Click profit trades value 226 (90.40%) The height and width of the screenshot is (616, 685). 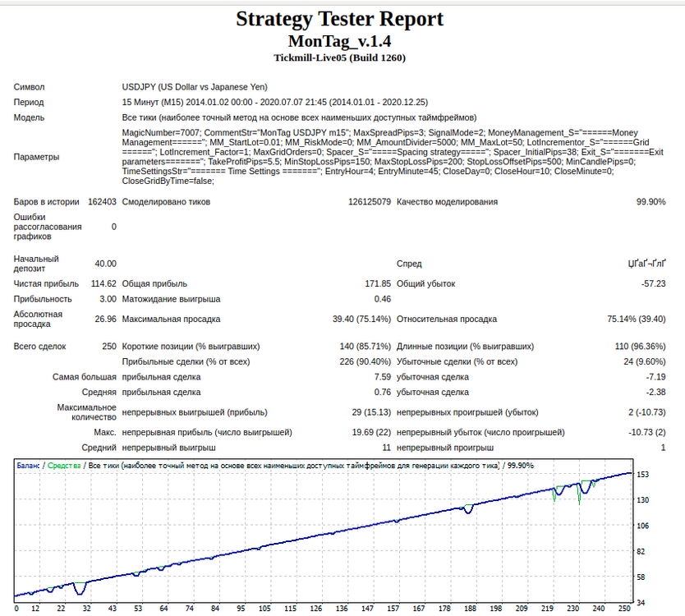click(365, 361)
